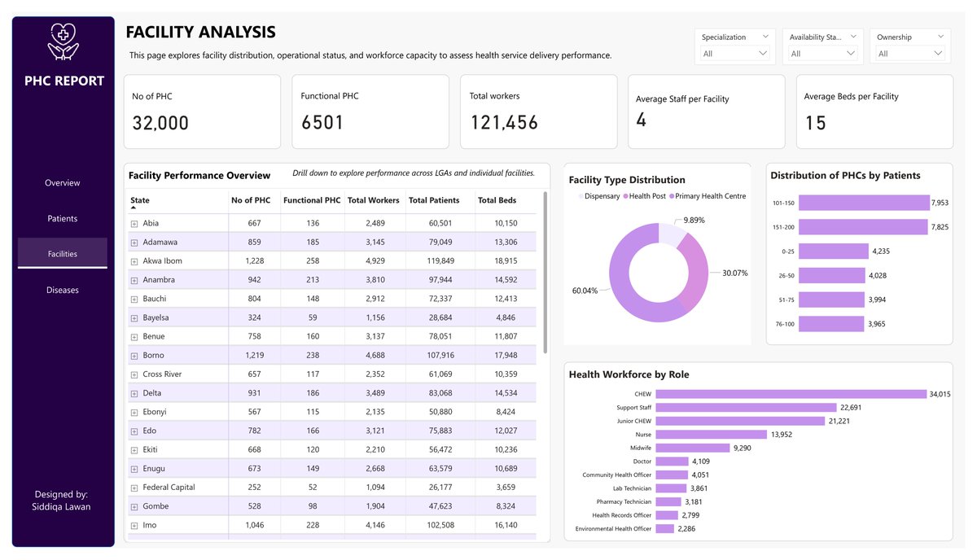Sort by the State column header
Image resolution: width=977 pixels, height=560 pixels.
[140, 200]
